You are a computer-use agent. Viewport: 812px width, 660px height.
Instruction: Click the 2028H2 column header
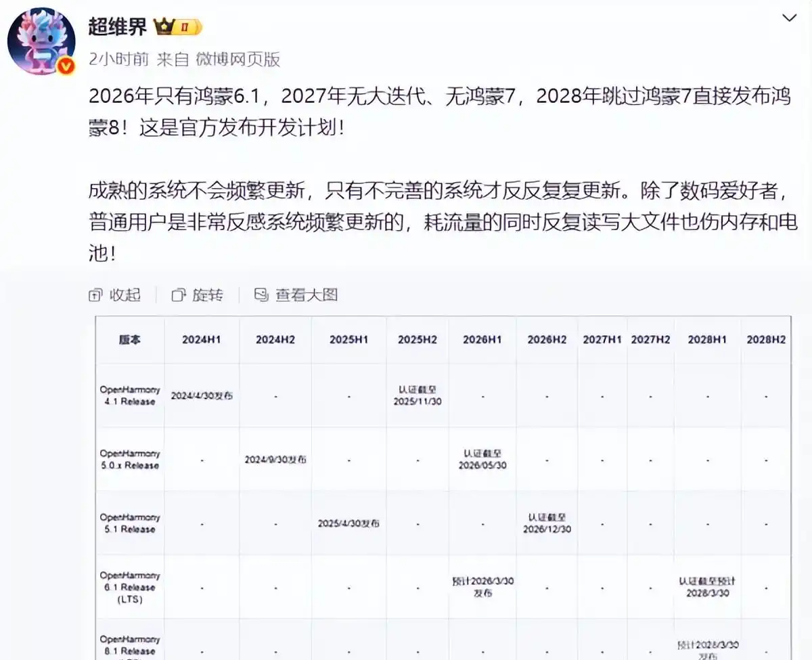point(765,340)
